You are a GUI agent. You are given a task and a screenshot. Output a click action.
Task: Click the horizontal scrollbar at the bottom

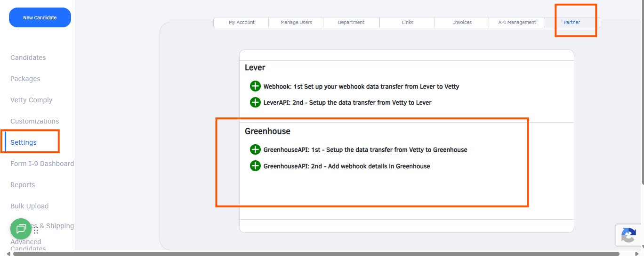click(x=316, y=254)
